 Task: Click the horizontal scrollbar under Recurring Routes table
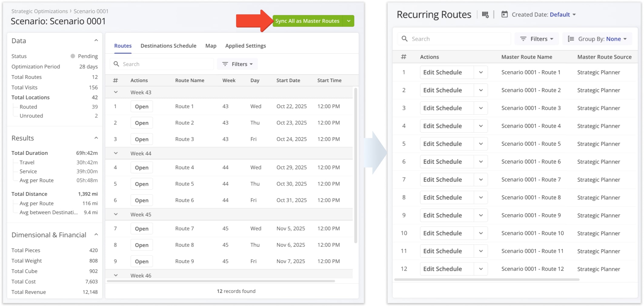tap(486, 279)
